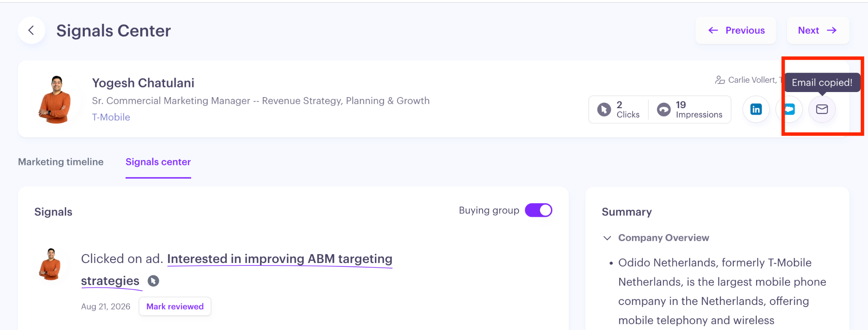868x330 pixels.
Task: Click the impressions icon beside 19
Action: click(x=664, y=109)
